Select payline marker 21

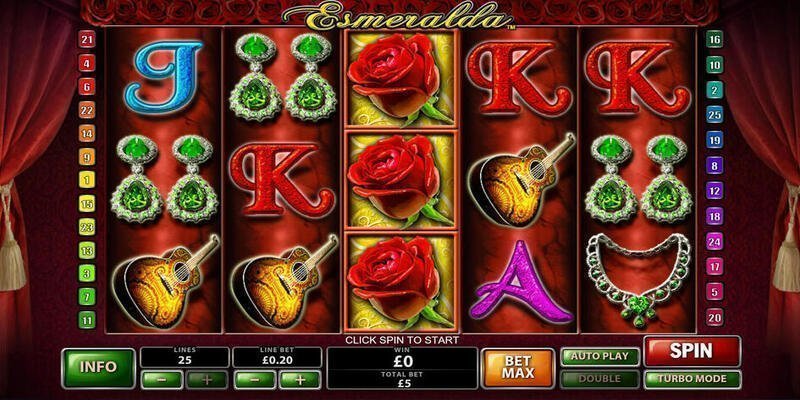[x=87, y=40]
